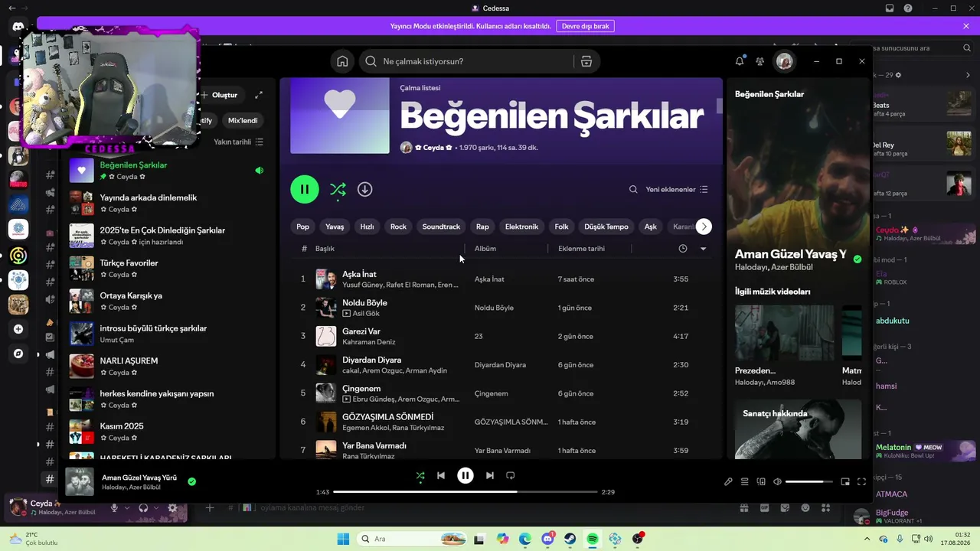This screenshot has height=551, width=980.
Task: Open Steam from the taskbar
Action: [570, 539]
